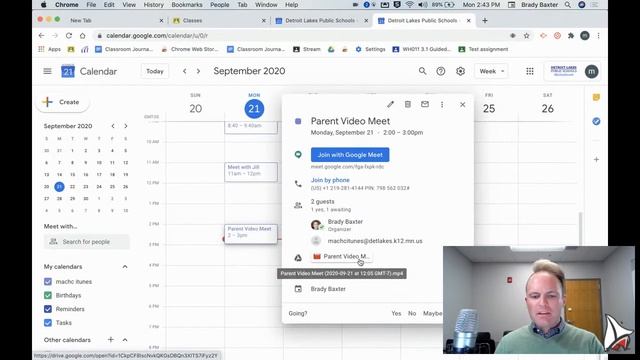Open Chrome extensions puzzle icon
This screenshot has width=640, height=360.
coord(571,36)
